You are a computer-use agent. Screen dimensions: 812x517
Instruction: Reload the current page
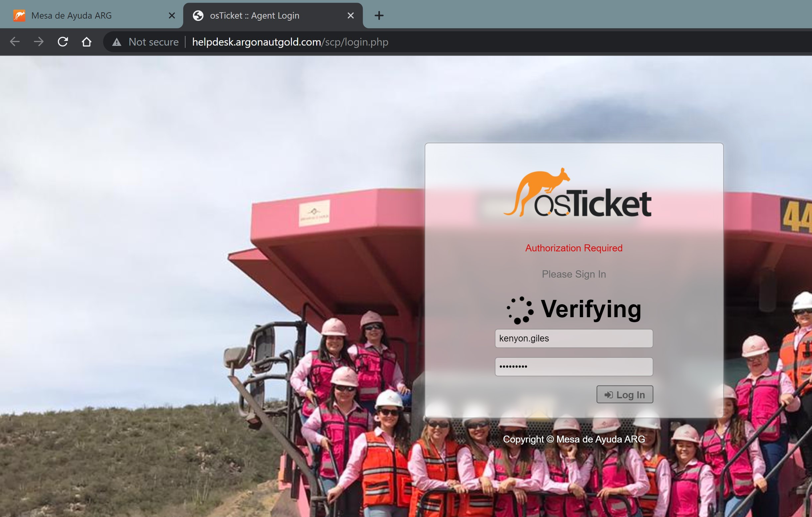pos(63,42)
